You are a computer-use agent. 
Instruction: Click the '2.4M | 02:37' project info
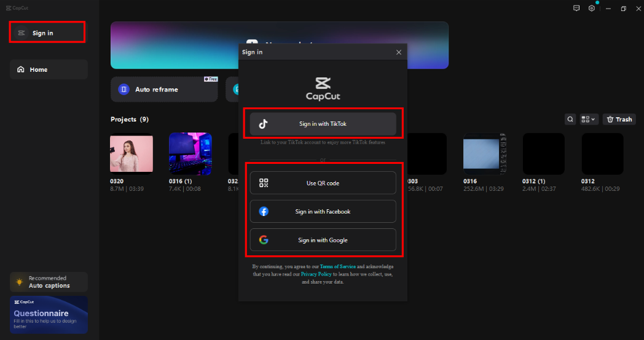pos(539,189)
